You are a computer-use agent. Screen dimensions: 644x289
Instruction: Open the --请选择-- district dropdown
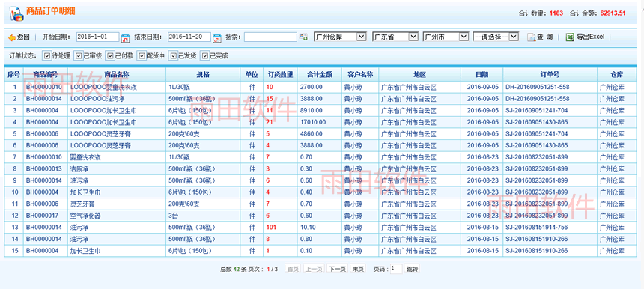pos(496,37)
